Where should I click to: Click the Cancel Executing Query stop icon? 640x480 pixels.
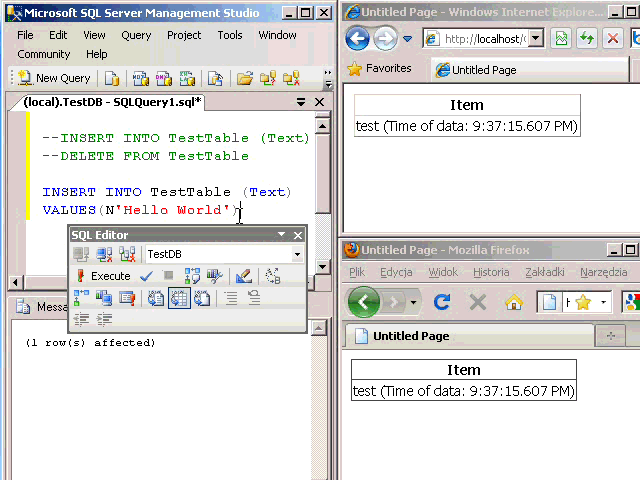tap(168, 276)
